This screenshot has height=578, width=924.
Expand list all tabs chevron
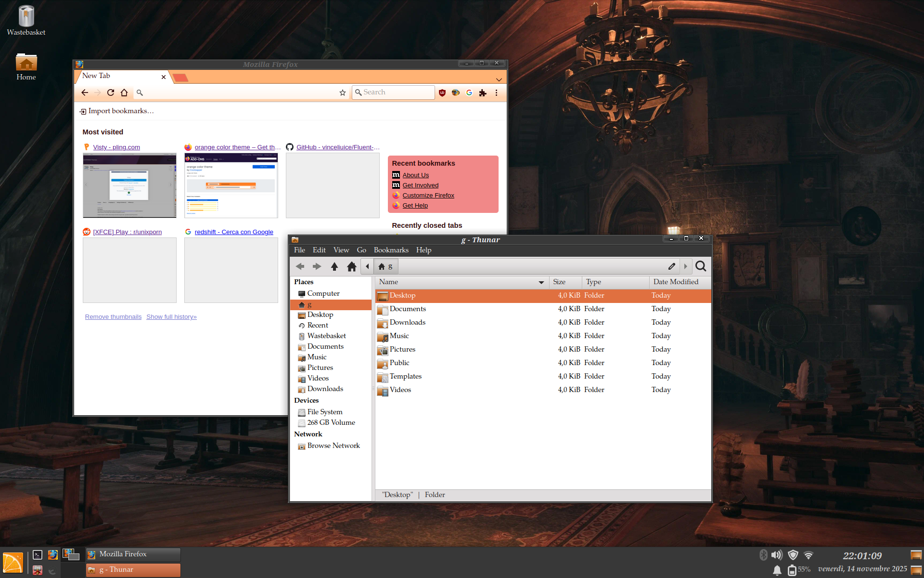(x=499, y=79)
